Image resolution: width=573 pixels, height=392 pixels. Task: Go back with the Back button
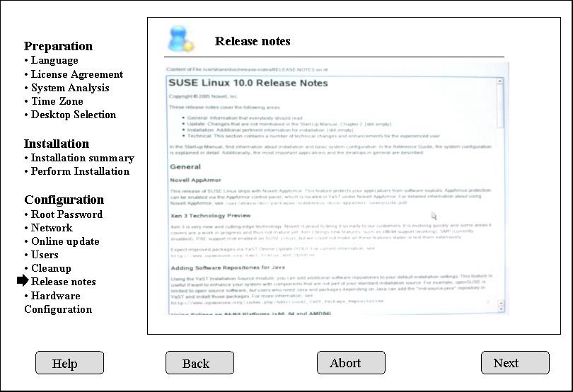click(199, 363)
